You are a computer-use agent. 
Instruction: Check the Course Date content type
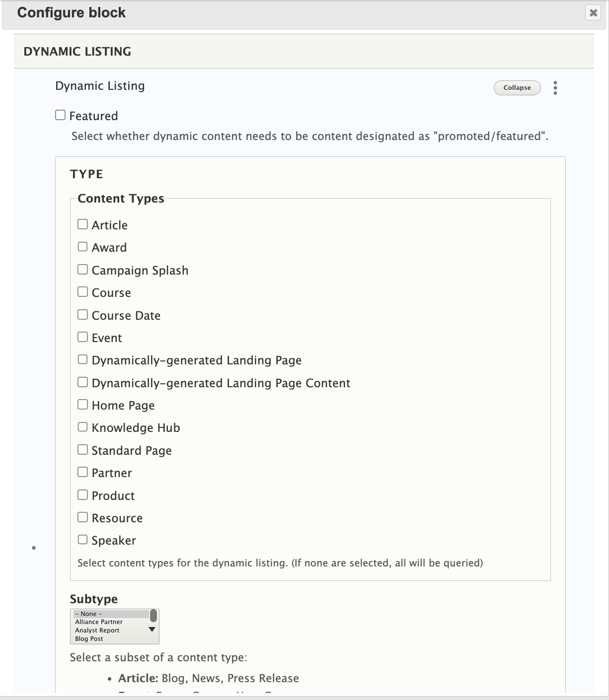pos(82,314)
